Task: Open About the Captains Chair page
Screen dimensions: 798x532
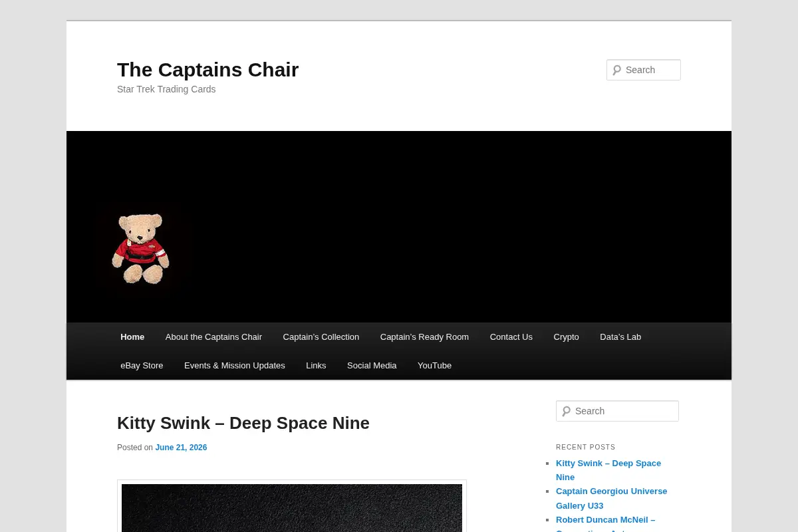Action: [213, 337]
